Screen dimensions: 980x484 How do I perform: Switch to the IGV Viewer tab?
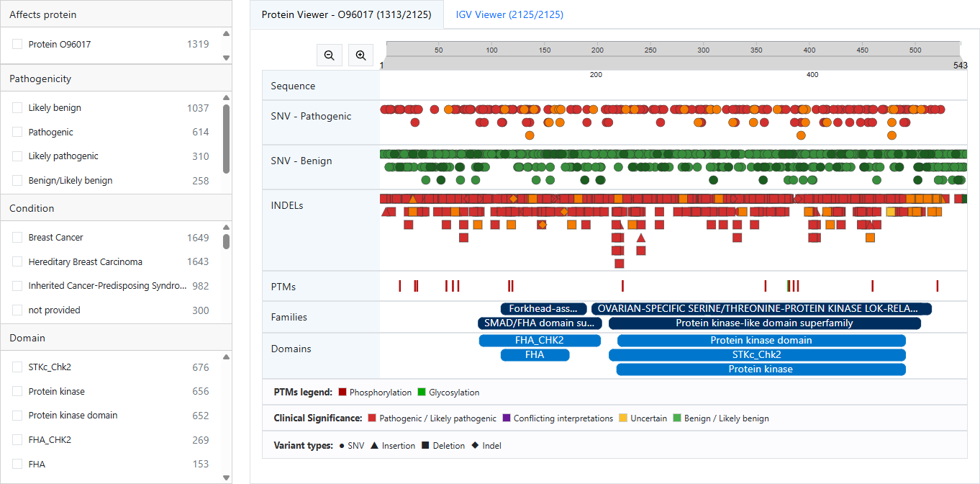click(x=509, y=14)
